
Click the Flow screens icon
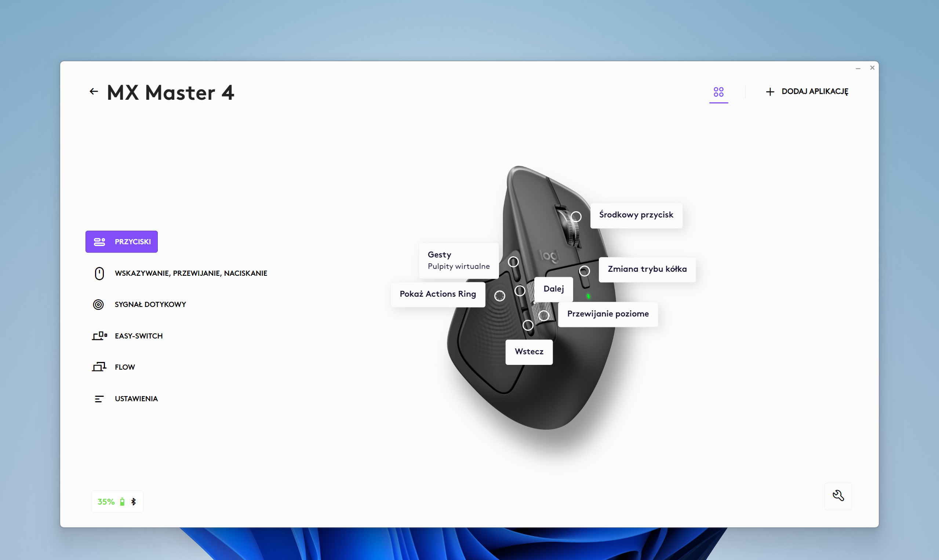click(x=99, y=367)
